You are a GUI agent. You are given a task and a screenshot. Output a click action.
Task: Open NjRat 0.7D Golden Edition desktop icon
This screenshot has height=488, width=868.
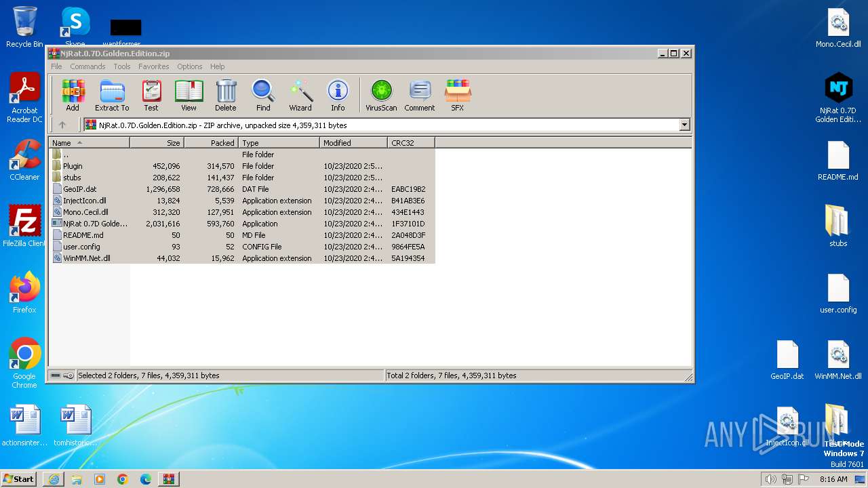[x=838, y=98]
